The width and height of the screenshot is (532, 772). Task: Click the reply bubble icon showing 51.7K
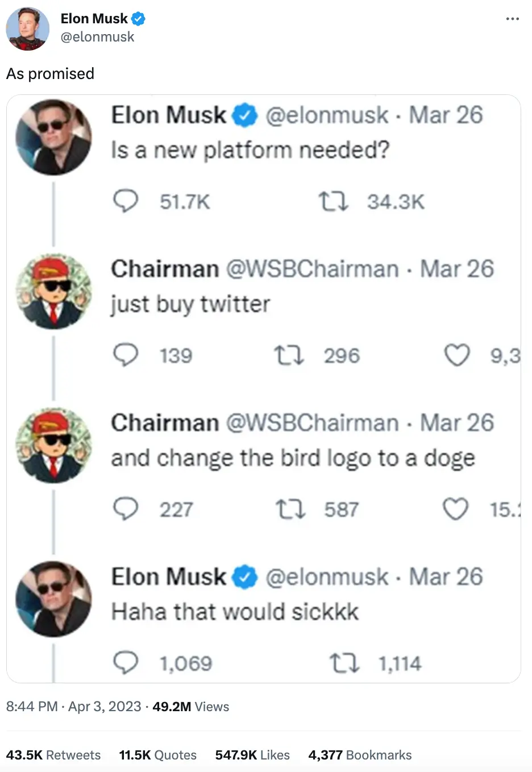[126, 201]
